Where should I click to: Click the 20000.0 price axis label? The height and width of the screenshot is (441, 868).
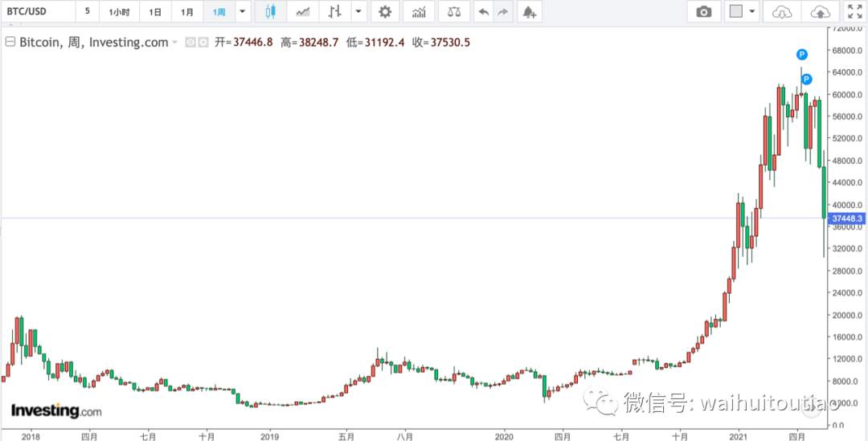coord(847,315)
